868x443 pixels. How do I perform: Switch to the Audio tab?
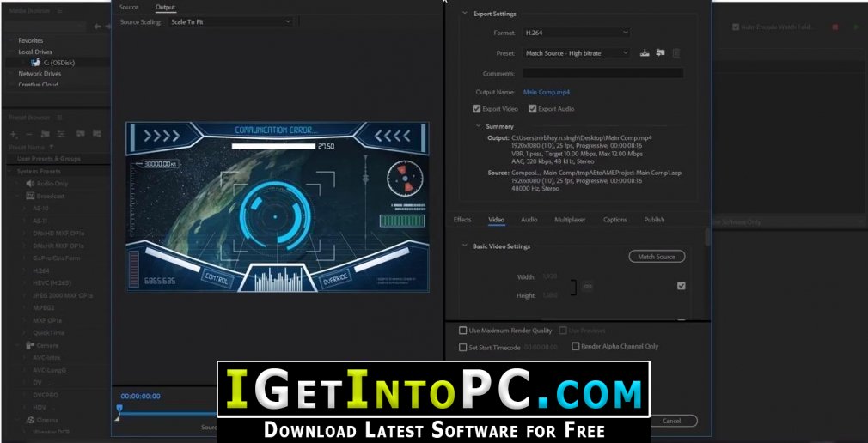point(529,220)
